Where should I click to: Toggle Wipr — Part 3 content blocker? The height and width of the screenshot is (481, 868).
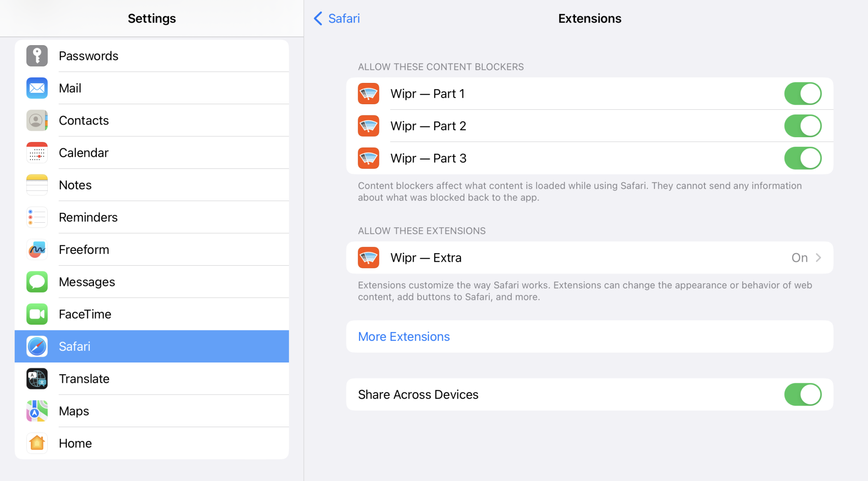tap(802, 158)
